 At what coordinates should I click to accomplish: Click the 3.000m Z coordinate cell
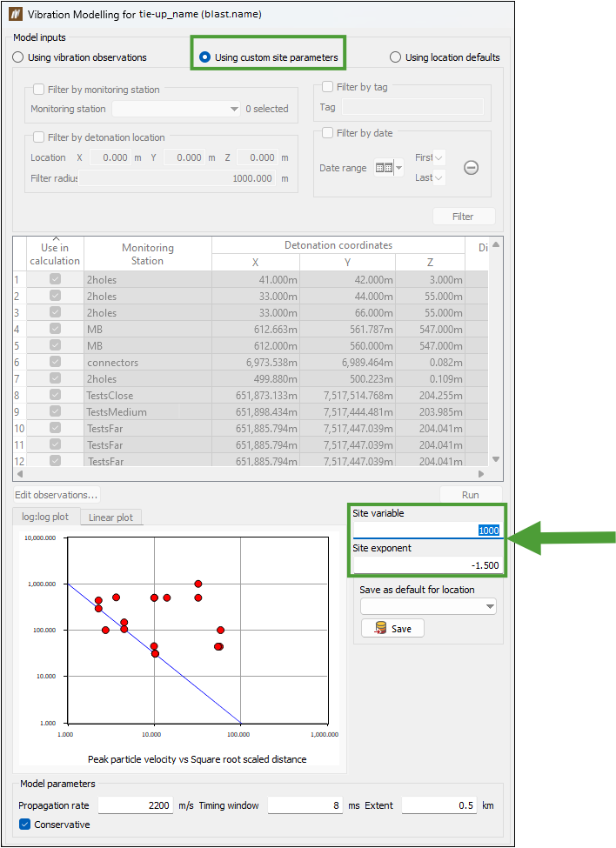pos(430,279)
